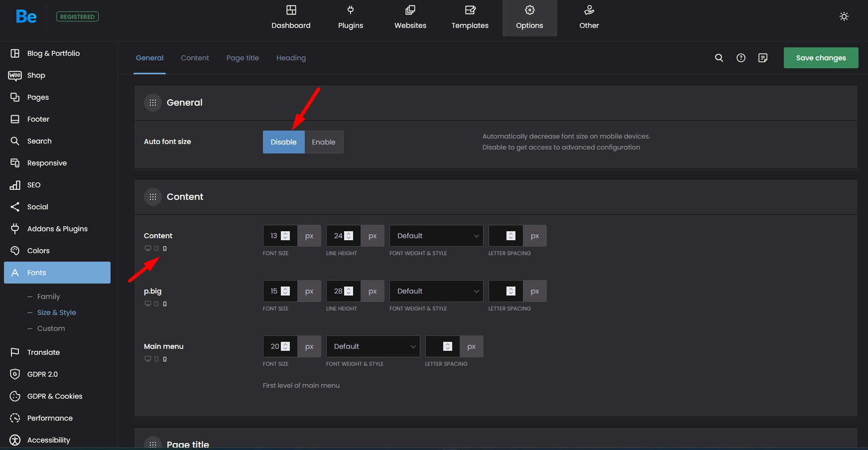Image resolution: width=868 pixels, height=450 pixels.
Task: Click the p.big letter spacing field
Action: click(505, 291)
